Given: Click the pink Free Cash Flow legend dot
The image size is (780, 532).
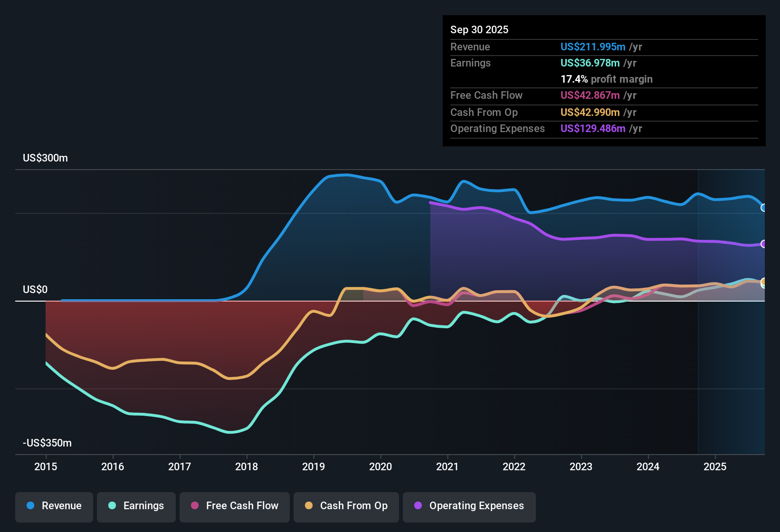Looking at the screenshot, I should (x=194, y=506).
